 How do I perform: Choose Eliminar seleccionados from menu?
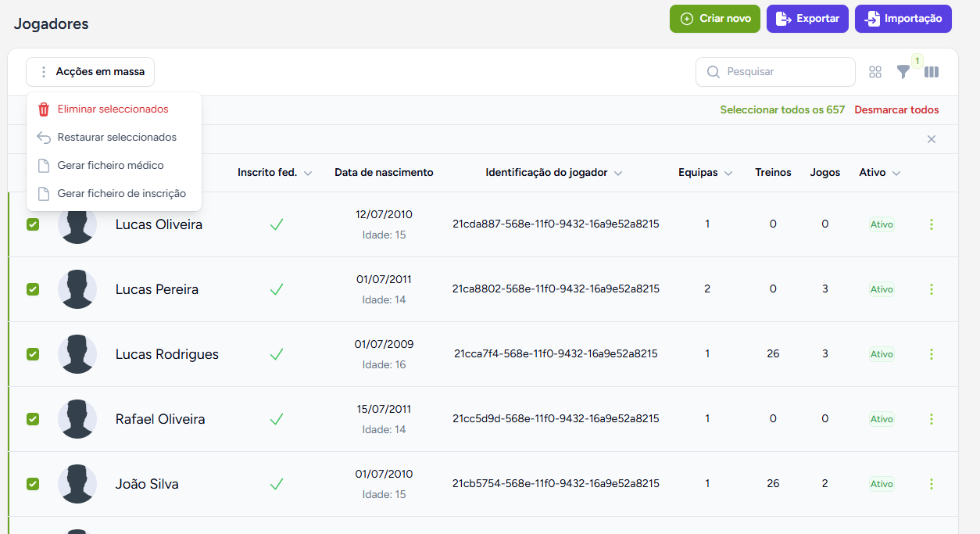114,109
